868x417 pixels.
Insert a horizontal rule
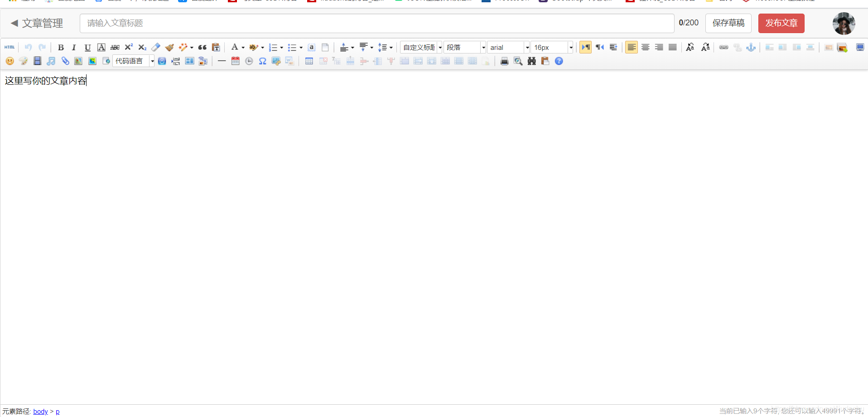click(222, 61)
